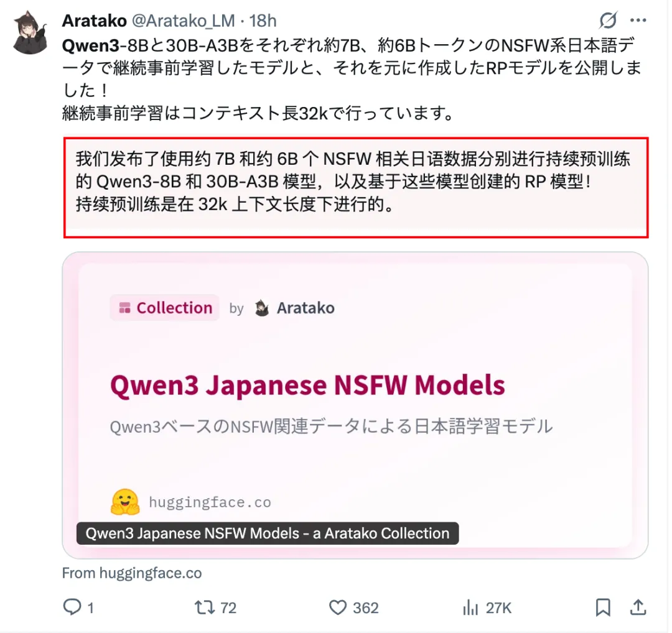Bookmark this post
This screenshot has width=672, height=633.
tap(603, 608)
